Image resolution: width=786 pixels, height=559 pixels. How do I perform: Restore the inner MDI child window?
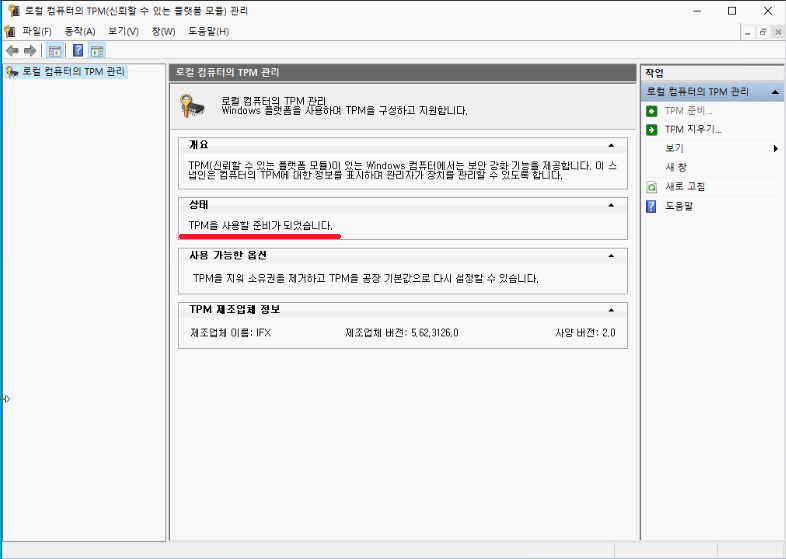click(763, 32)
